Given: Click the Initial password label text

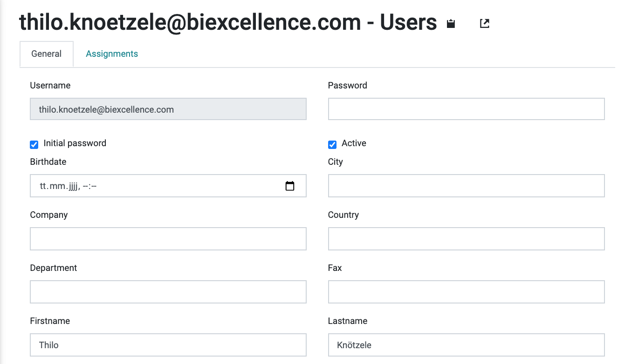Looking at the screenshot, I should coord(75,143).
